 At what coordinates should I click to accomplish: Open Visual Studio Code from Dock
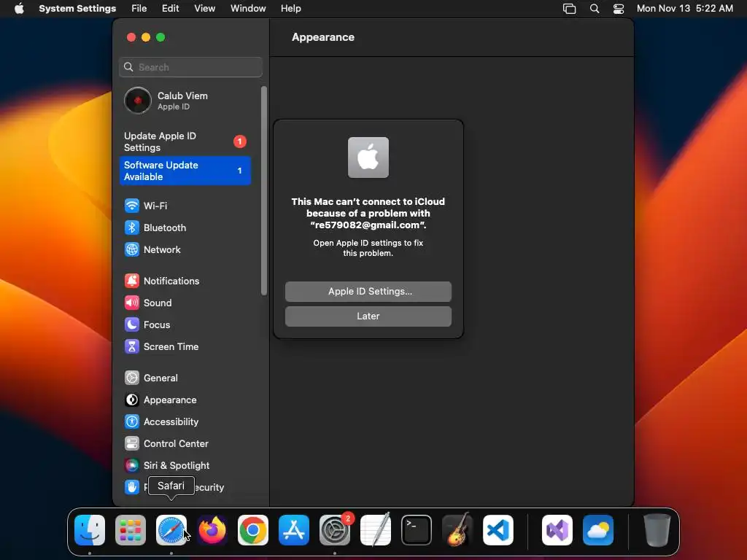coord(498,530)
